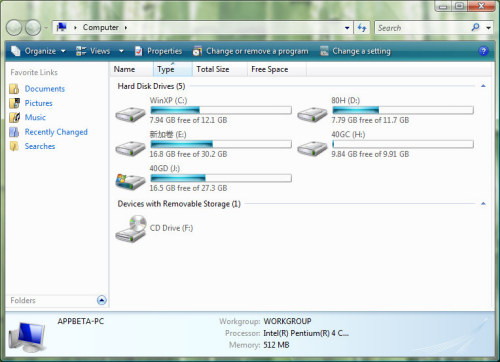Click the APPBETA-PC computer icon in details pane
500x362 pixels.
point(27,337)
